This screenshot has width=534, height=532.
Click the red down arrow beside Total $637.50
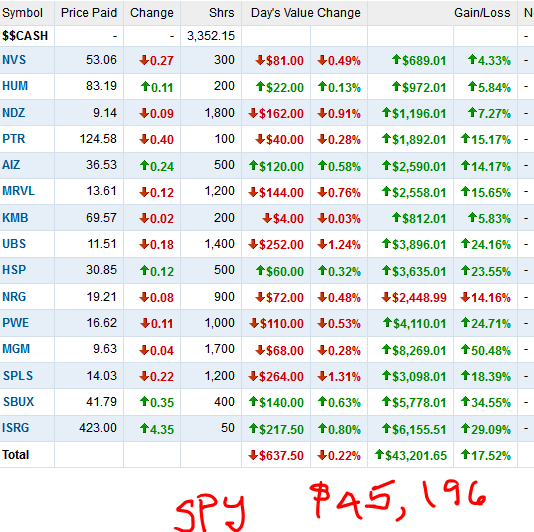click(253, 455)
